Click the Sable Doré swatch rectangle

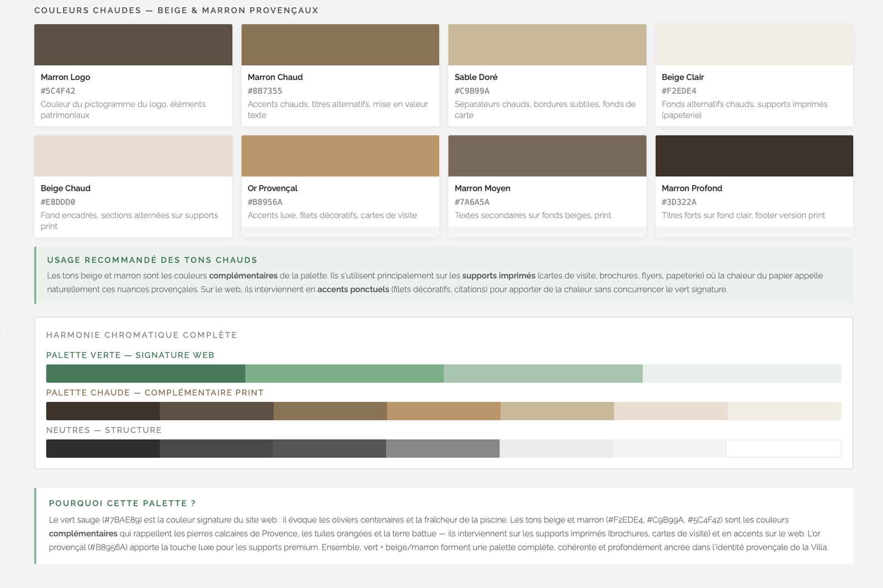(x=547, y=45)
